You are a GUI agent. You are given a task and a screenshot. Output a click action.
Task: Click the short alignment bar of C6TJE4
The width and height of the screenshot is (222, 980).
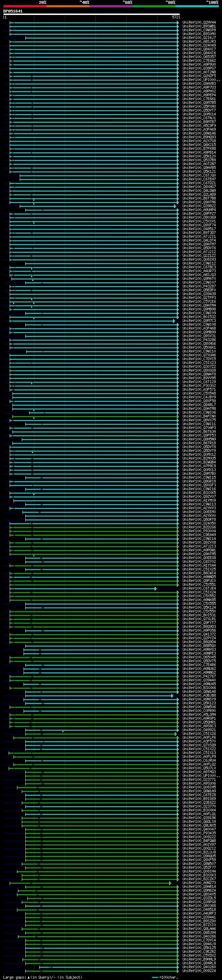83,589
